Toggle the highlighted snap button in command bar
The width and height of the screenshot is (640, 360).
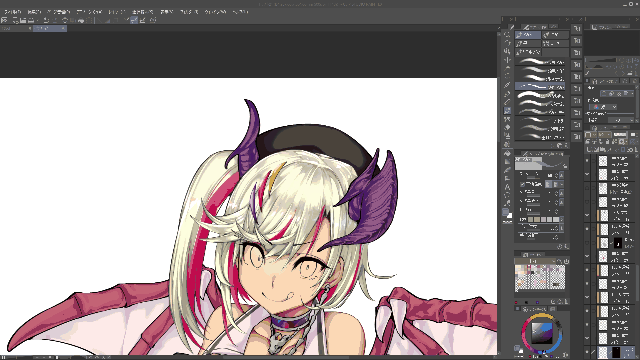134,20
